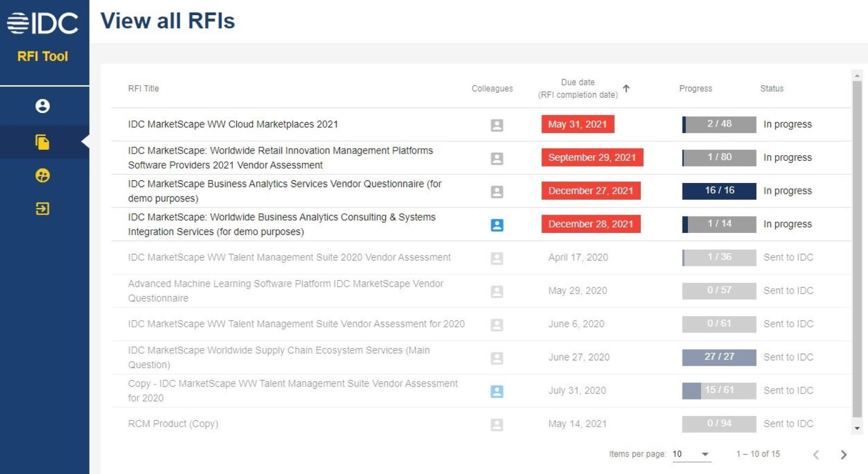Click the 15 / 61 progress bar
This screenshot has width=868, height=474.
[x=719, y=390]
